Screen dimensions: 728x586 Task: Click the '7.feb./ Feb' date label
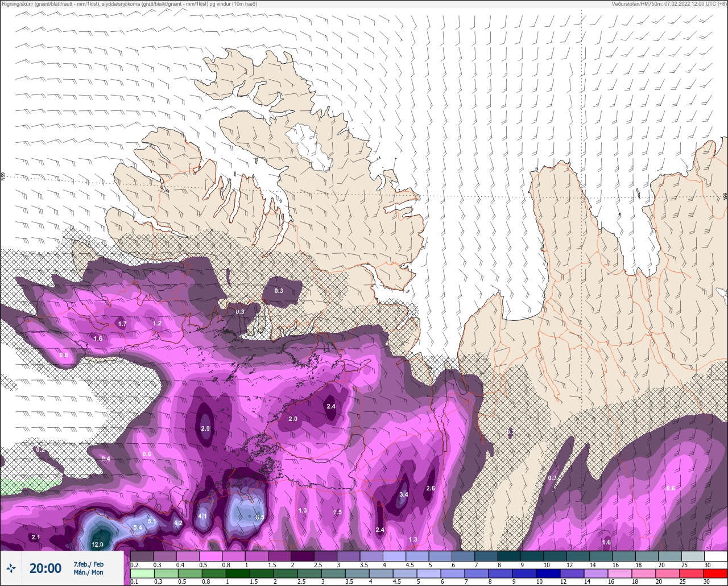pyautogui.click(x=89, y=564)
